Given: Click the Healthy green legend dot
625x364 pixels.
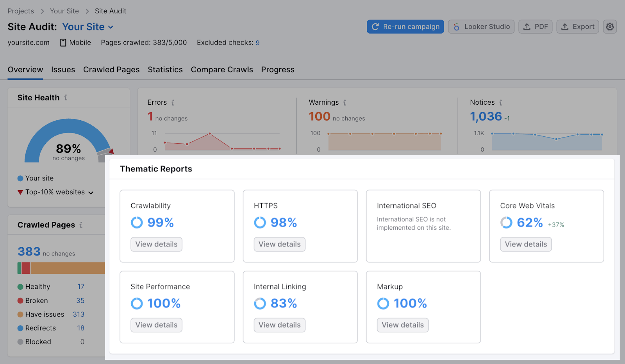Looking at the screenshot, I should [20, 287].
